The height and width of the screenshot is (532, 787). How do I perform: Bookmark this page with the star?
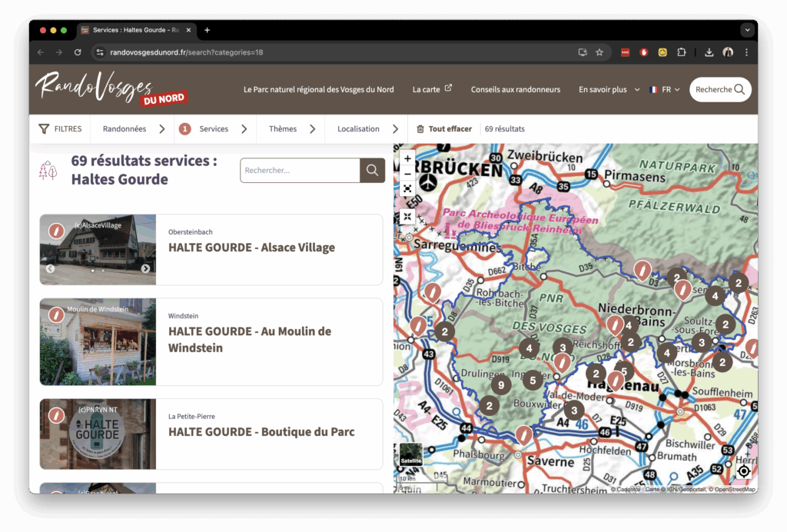tap(599, 52)
